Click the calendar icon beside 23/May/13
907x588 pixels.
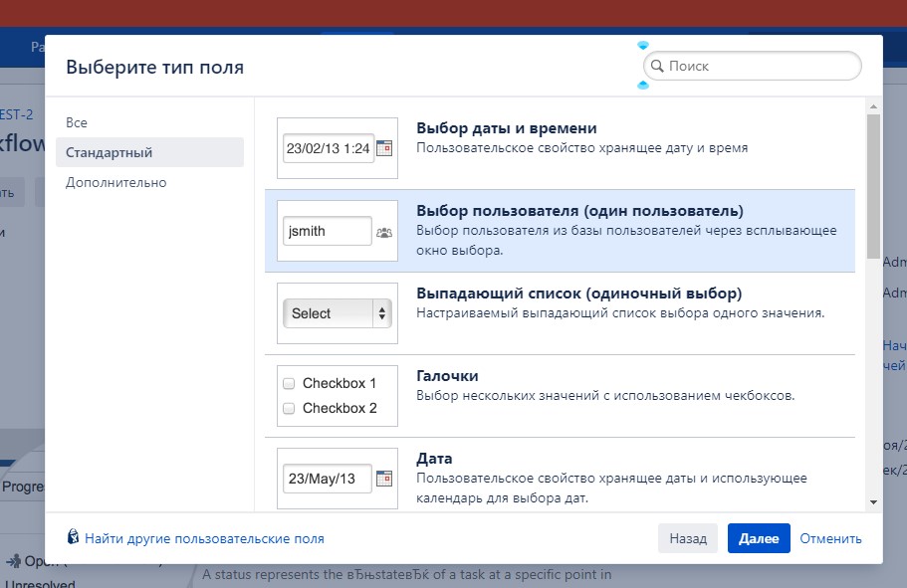pyautogui.click(x=384, y=479)
